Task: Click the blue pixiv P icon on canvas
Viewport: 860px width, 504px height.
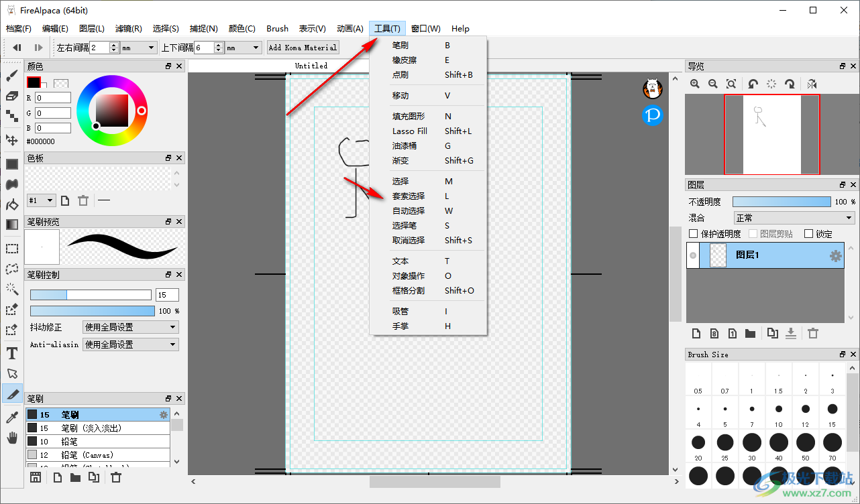Action: pyautogui.click(x=653, y=115)
